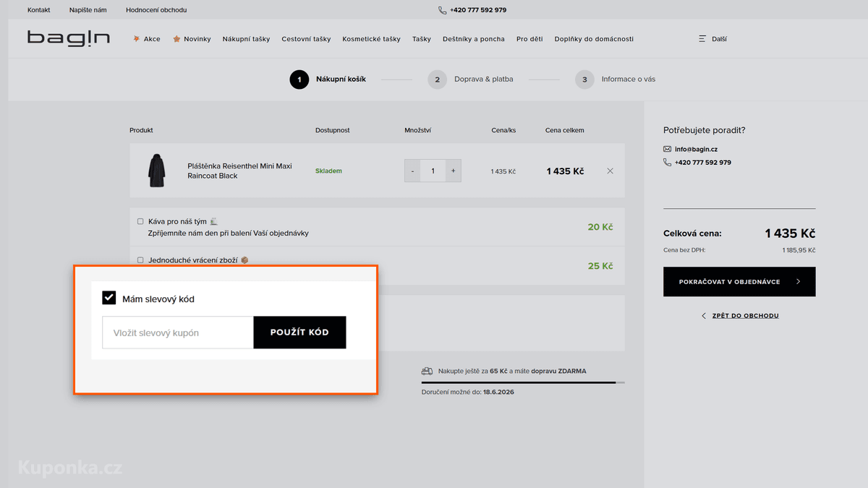The width and height of the screenshot is (868, 488).
Task: Go to step 2 Doprava & platba
Action: pos(471,79)
